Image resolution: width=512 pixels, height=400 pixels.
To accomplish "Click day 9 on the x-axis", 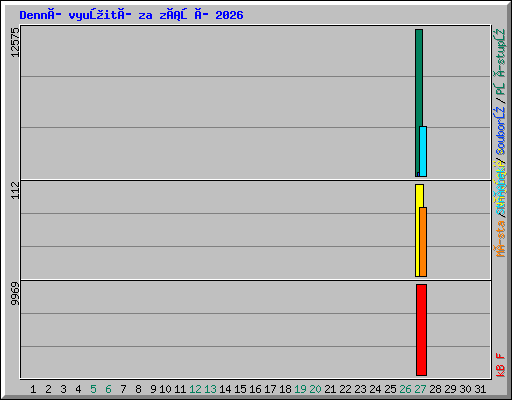I will click(153, 389).
